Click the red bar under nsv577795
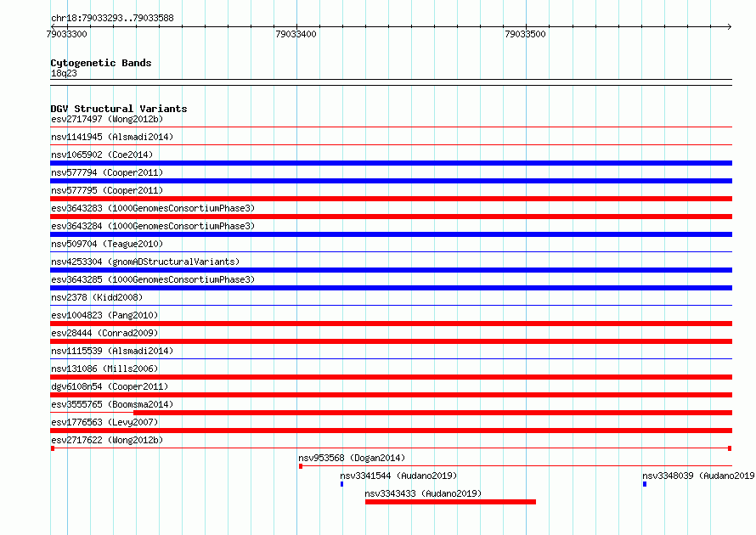 tap(391, 199)
